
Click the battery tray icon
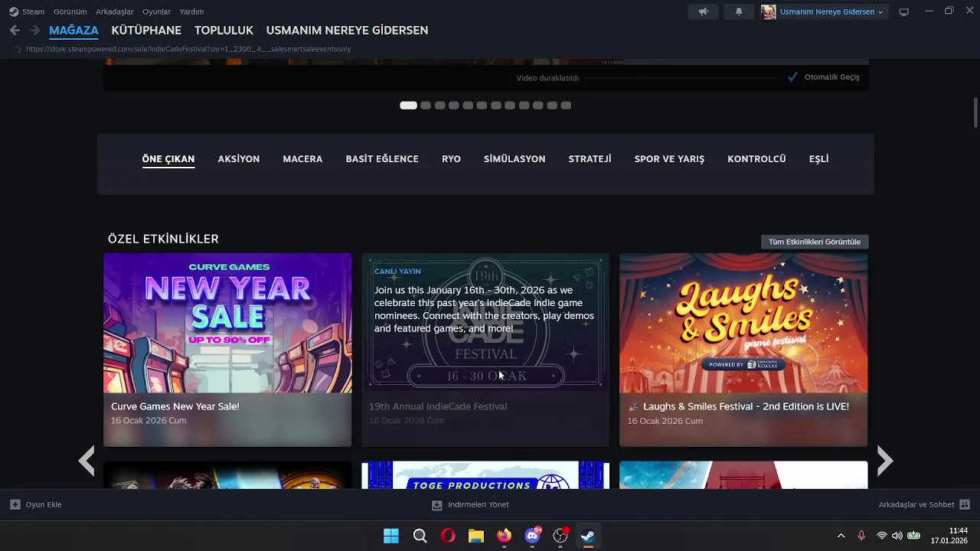coord(913,536)
